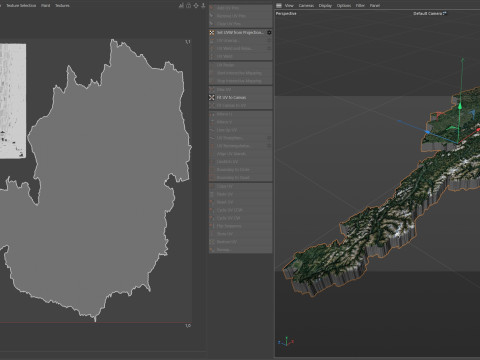This screenshot has width=480, height=360.
Task: Open the viewport Cameras menu
Action: 306,6
